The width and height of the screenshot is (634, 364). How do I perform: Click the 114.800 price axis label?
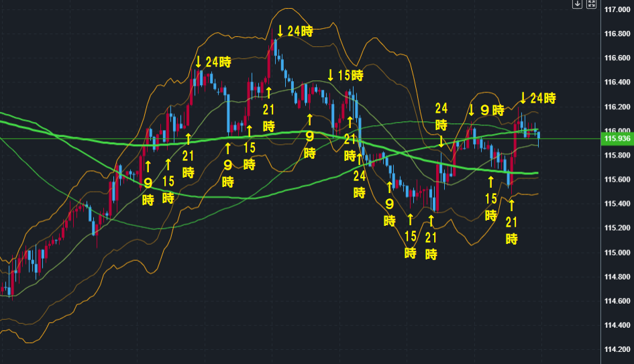click(617, 277)
